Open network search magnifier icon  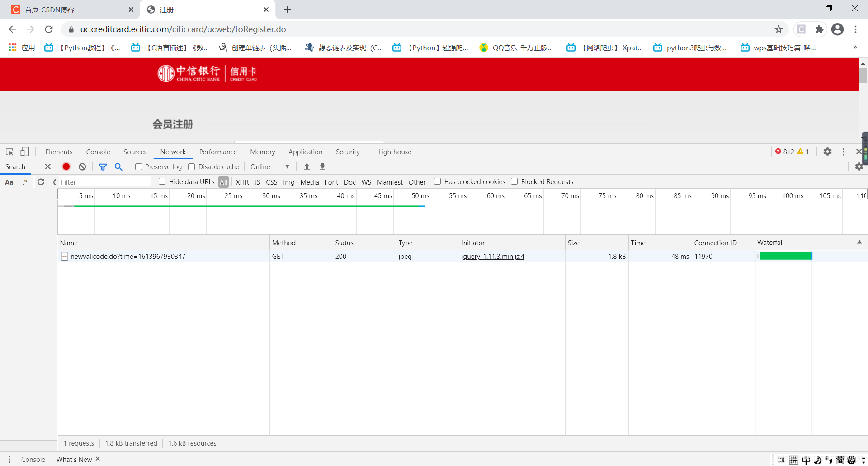118,166
